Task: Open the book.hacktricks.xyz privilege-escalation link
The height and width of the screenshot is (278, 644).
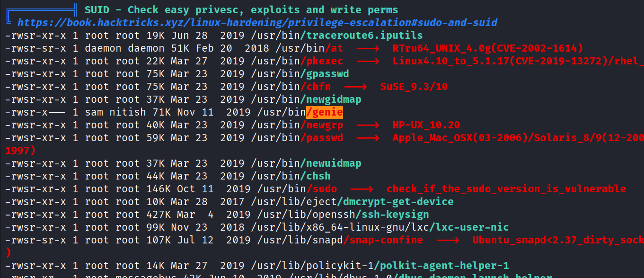Action: pyautogui.click(x=257, y=22)
